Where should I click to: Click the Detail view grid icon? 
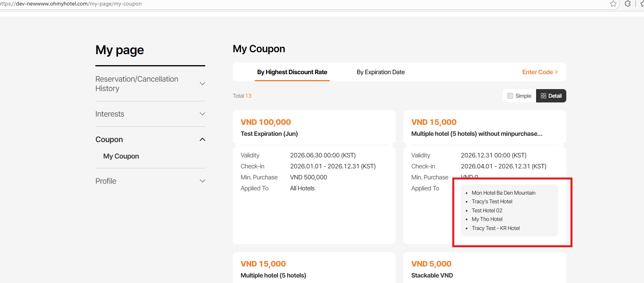coord(544,96)
